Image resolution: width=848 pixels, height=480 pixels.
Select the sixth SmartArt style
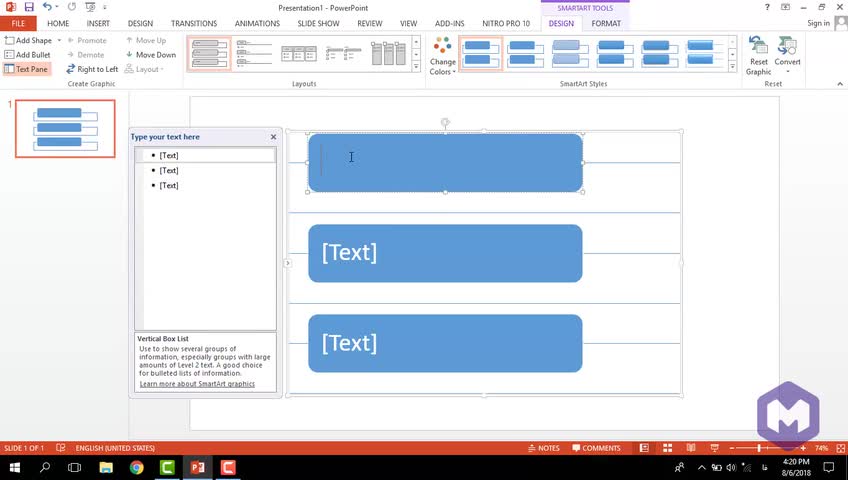coord(704,54)
